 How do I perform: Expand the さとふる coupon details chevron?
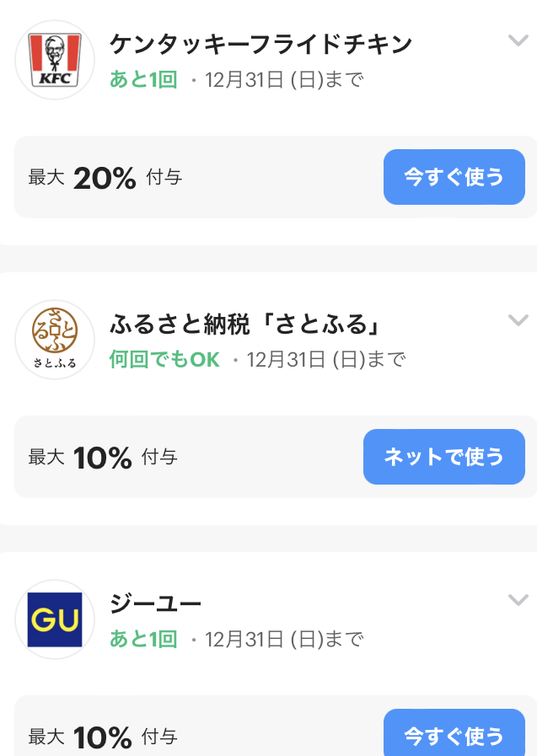(x=518, y=320)
